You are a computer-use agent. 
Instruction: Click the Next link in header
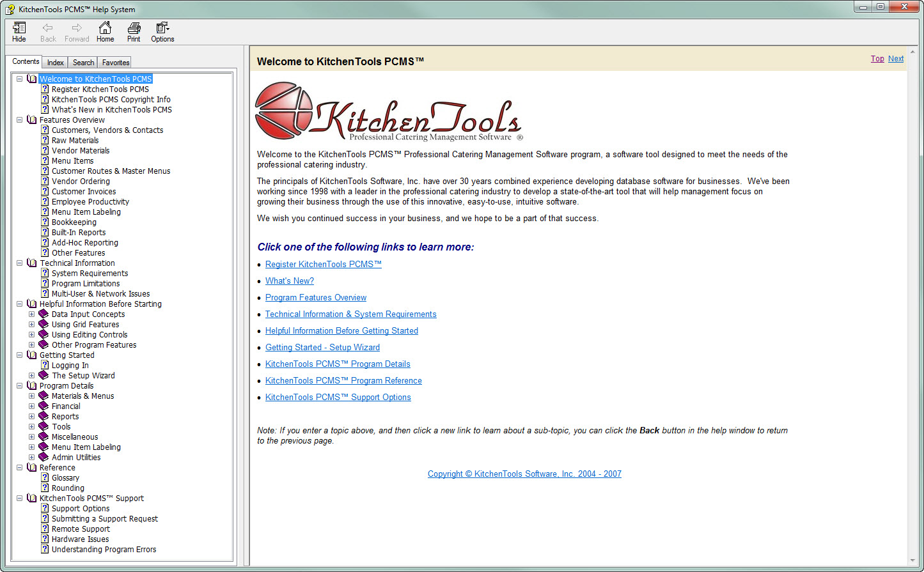[896, 59]
